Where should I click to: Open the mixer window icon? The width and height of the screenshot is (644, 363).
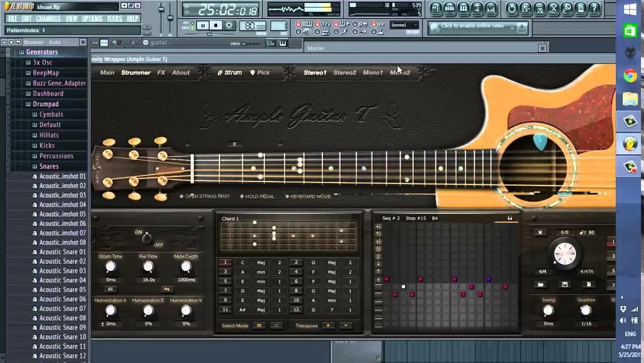click(x=491, y=8)
